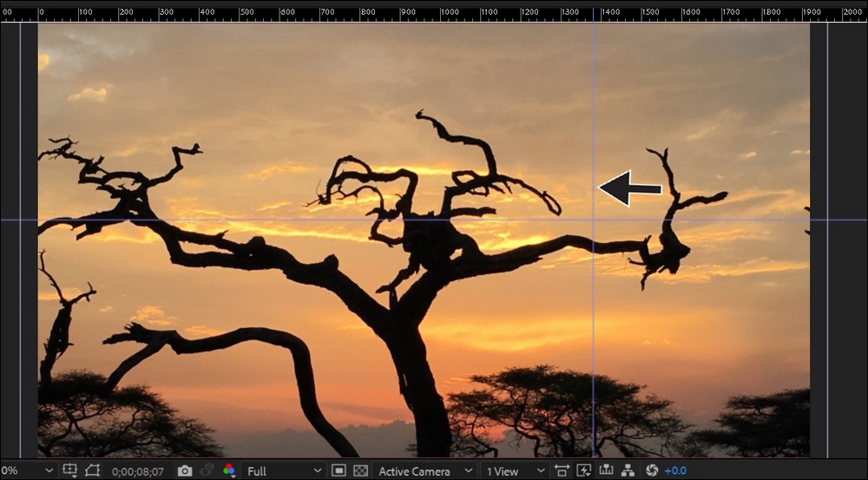Click the reset exposure icon
The width and height of the screenshot is (868, 480).
tap(652, 470)
